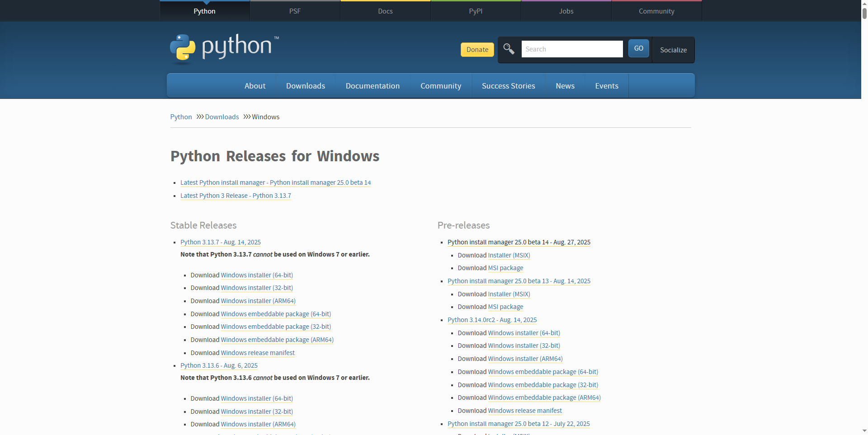This screenshot has height=435, width=868.
Task: Open Python install manager 25.0 beta 13 link
Action: (519, 281)
